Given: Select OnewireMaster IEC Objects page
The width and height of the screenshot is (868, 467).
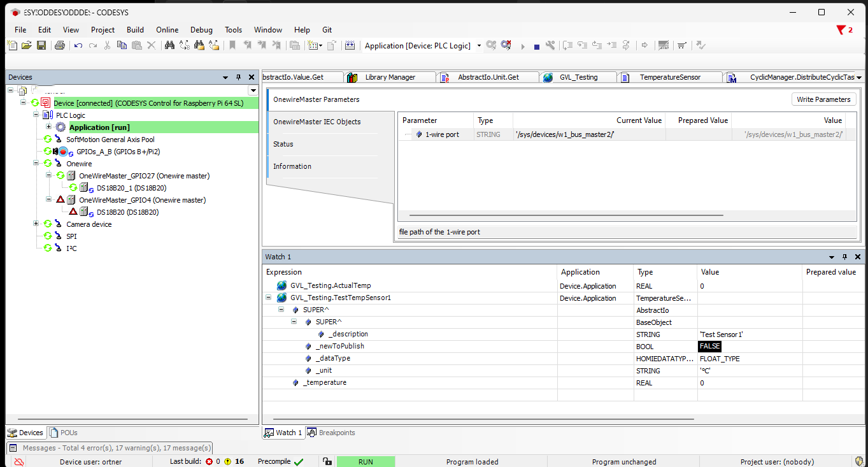Looking at the screenshot, I should (317, 122).
